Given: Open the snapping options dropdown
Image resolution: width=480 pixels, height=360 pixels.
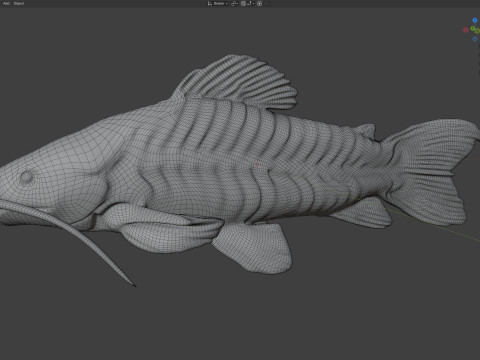Looking at the screenshot, I should point(251,4).
